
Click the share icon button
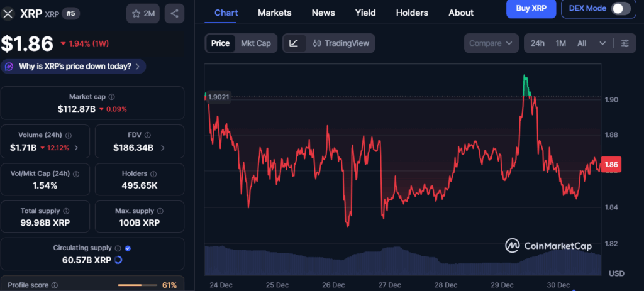pos(174,13)
